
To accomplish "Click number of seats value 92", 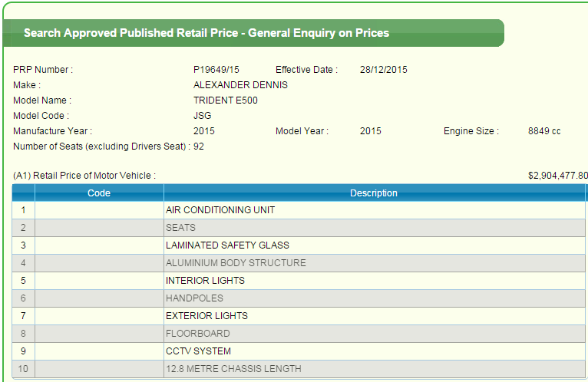I will tap(199, 147).
